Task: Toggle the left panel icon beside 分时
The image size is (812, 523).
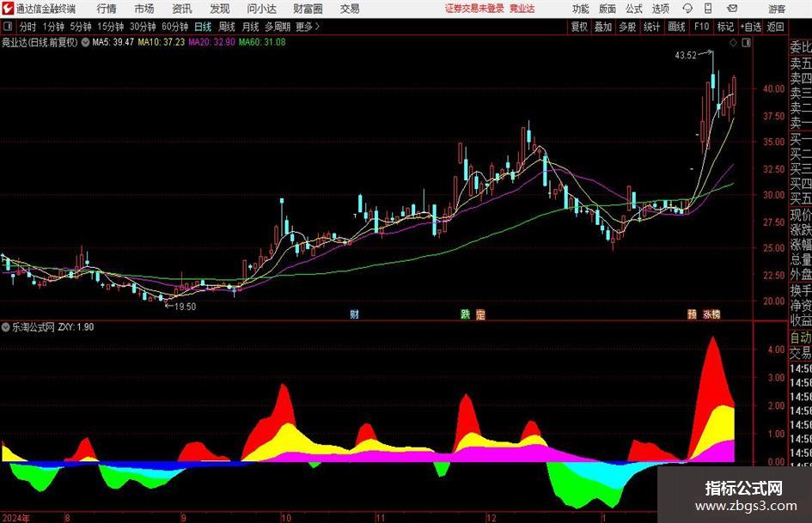Action: 7,27
